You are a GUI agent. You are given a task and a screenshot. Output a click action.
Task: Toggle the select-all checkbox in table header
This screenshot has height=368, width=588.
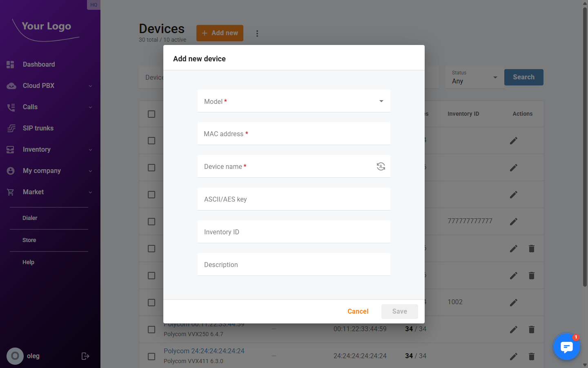(x=151, y=114)
